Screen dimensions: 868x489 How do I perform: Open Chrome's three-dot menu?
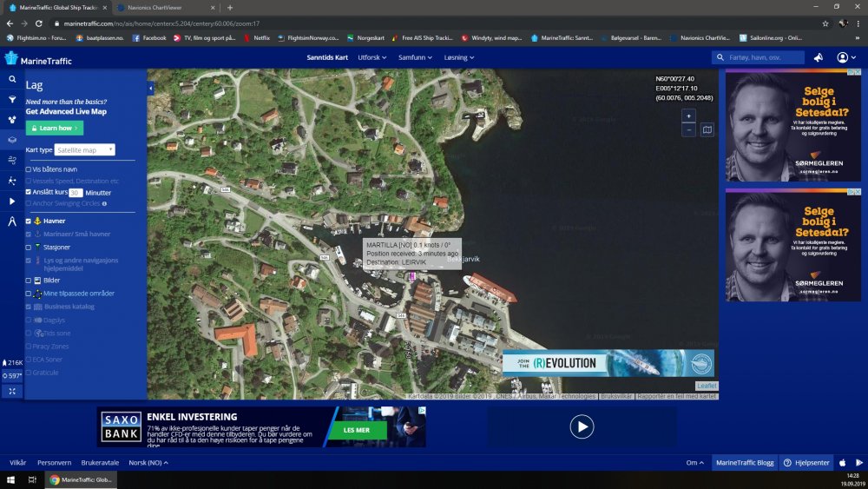(858, 23)
